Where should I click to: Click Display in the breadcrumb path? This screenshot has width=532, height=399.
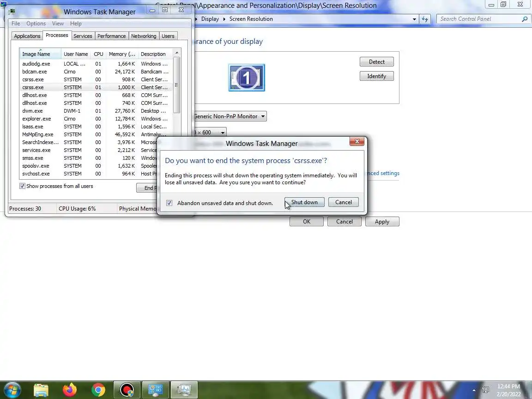(210, 19)
